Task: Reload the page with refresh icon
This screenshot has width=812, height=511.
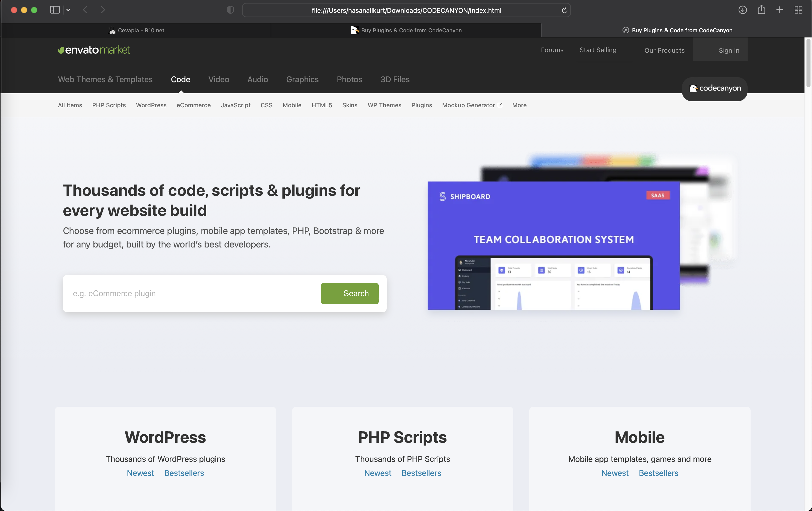Action: coord(564,10)
